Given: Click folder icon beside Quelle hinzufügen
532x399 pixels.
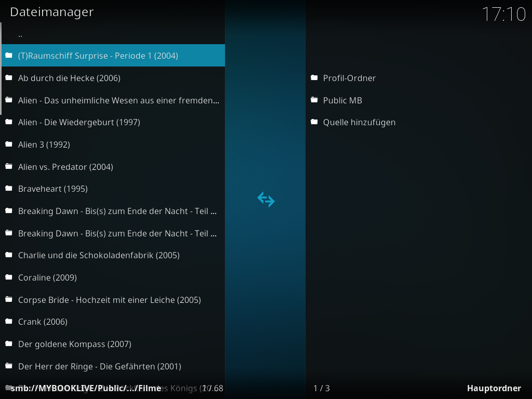Looking at the screenshot, I should coord(314,122).
